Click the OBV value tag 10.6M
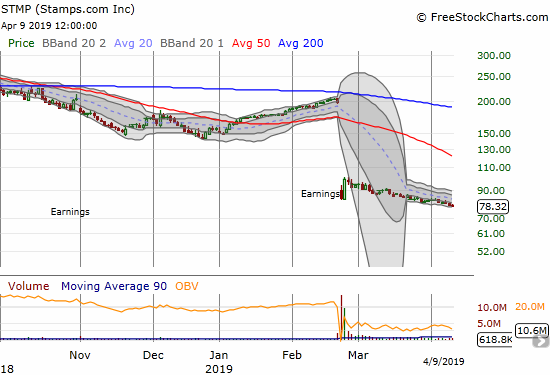Image resolution: width=550 pixels, height=375 pixels. click(x=532, y=330)
